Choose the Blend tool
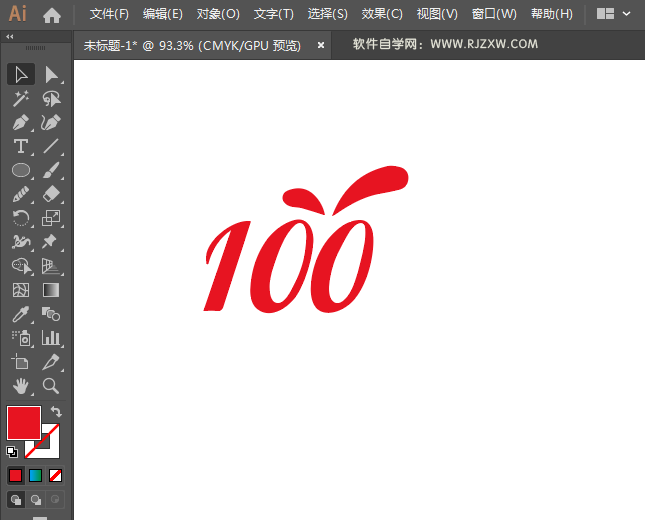The image size is (645, 520). (51, 314)
